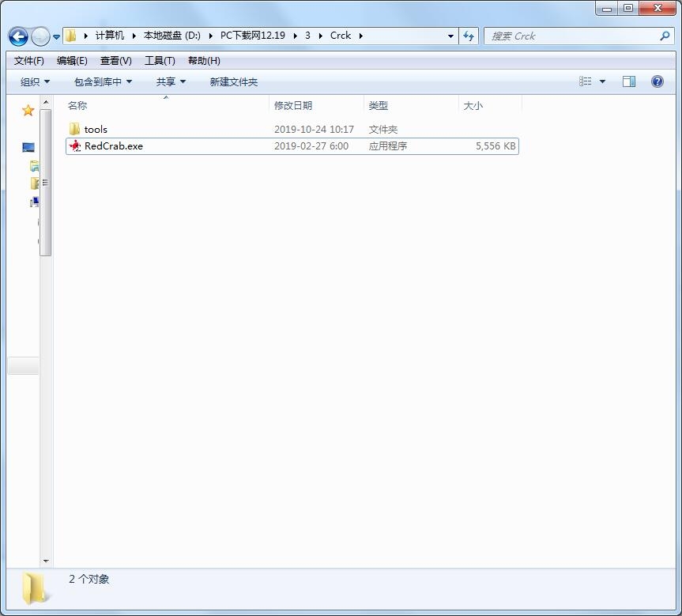Select the RedCrab.exe crab icon
Viewport: 682px width, 616px height.
click(75, 145)
